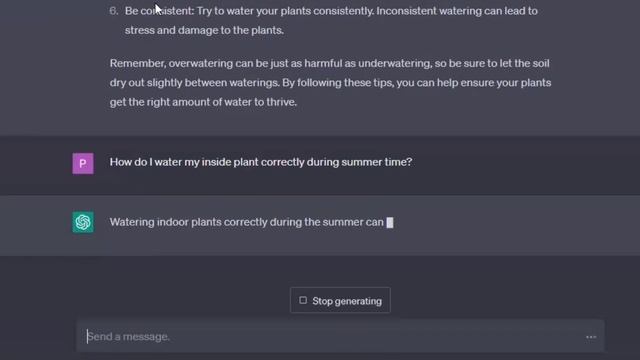This screenshot has height=360, width=640.
Task: Click the square stop icon
Action: pyautogui.click(x=302, y=300)
